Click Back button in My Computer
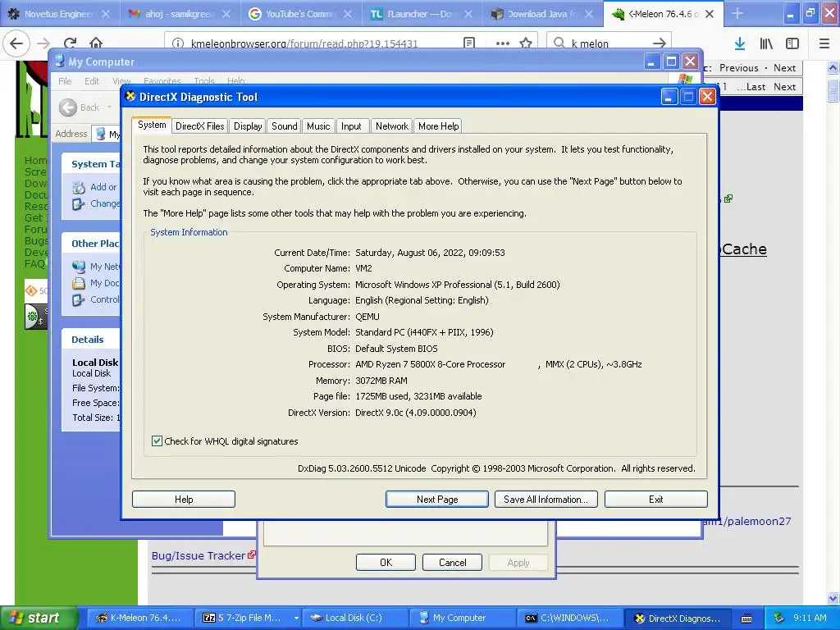This screenshot has width=840, height=630. [80, 107]
